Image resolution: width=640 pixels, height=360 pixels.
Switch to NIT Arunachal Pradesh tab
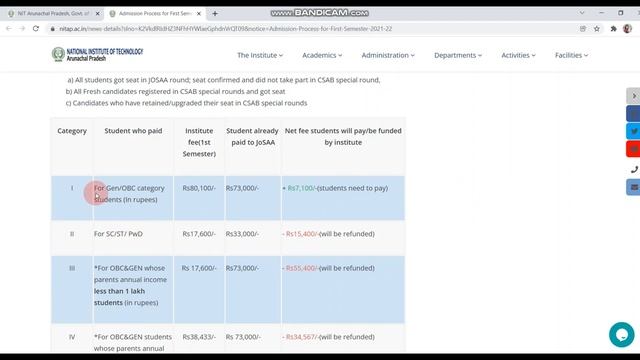(x=52, y=13)
